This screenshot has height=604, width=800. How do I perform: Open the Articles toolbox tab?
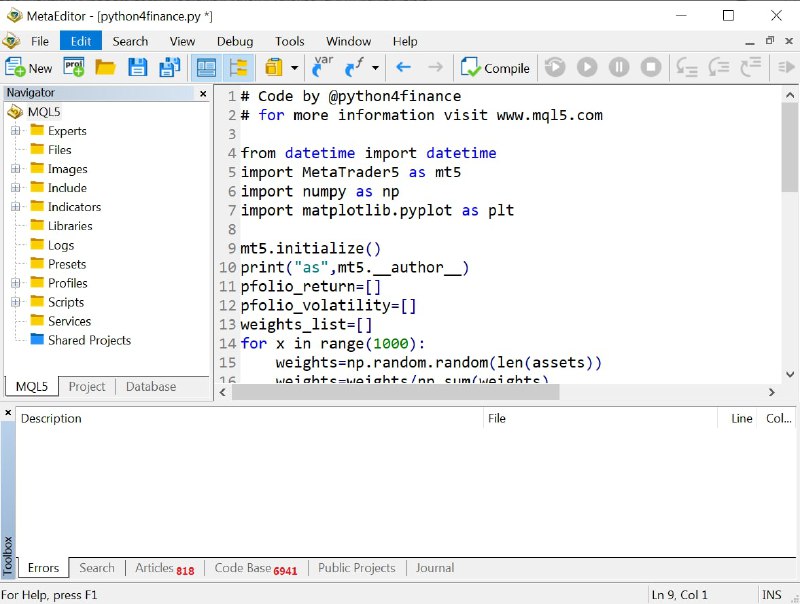pos(164,568)
